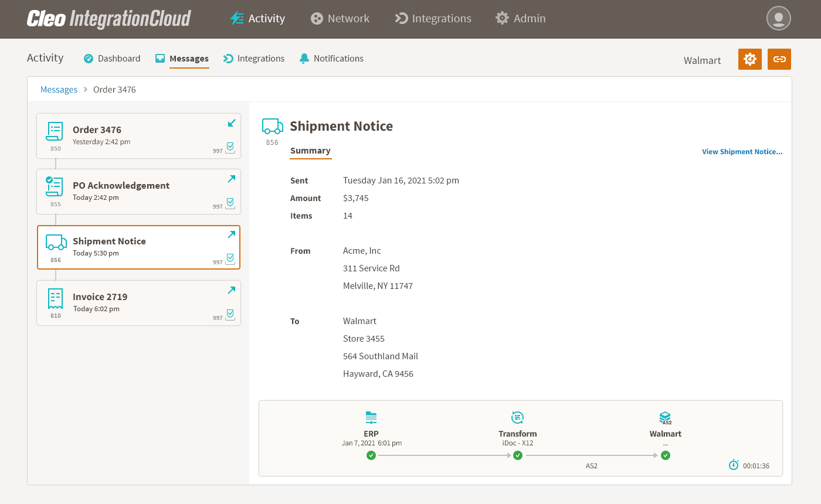Viewport: 821px width, 504px height.
Task: Click the 997 acknowledgment icon on Invoice 2719
Action: pos(230,315)
